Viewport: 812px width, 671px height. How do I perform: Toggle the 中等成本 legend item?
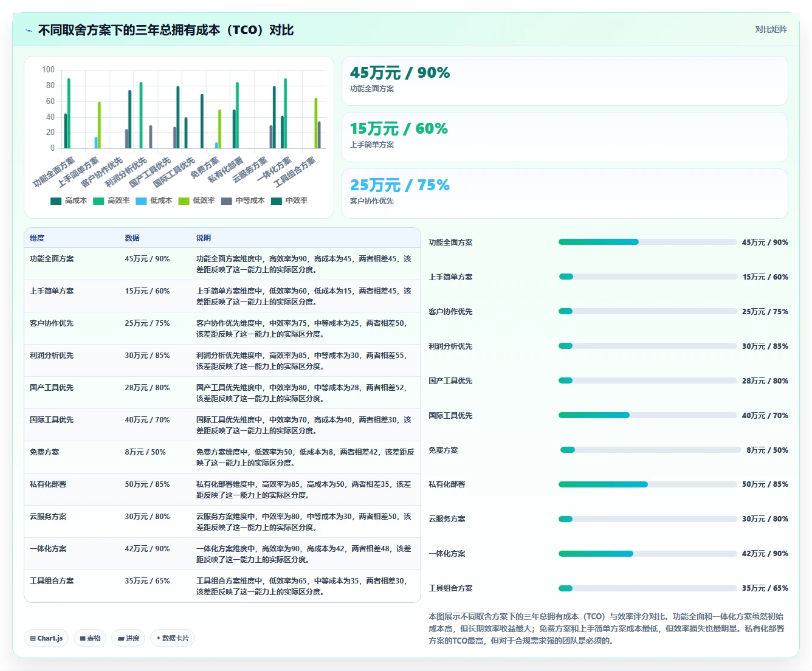pos(243,201)
